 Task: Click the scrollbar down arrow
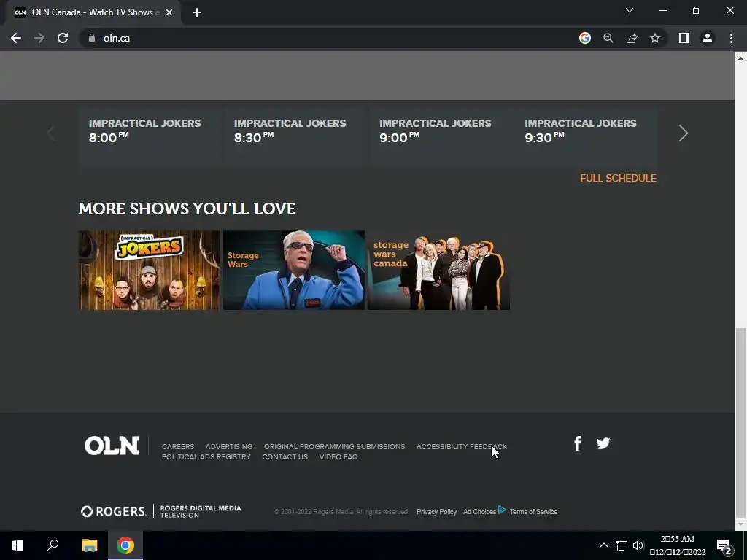(x=740, y=525)
